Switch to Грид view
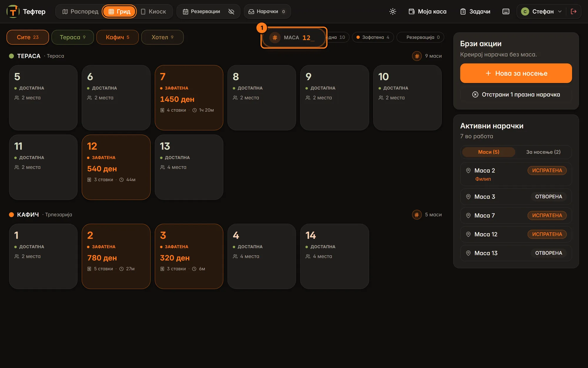588x368 pixels. [119, 11]
